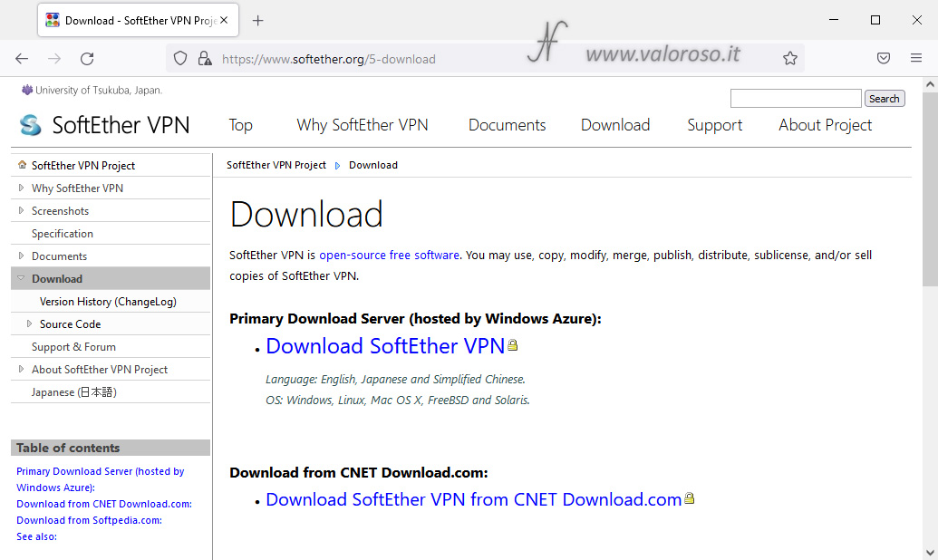Click the Search button

pos(885,99)
